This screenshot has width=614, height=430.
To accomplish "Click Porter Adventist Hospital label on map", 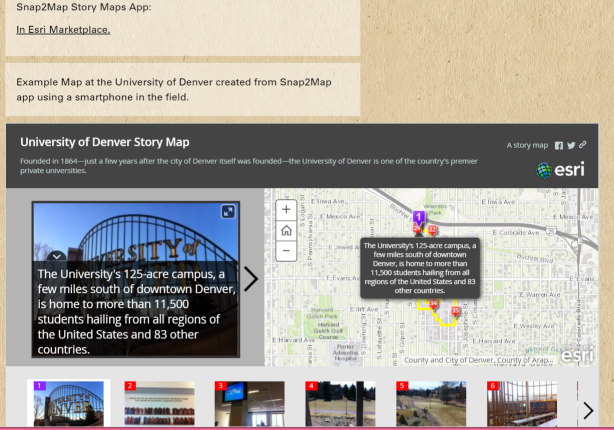I will tap(345, 352).
